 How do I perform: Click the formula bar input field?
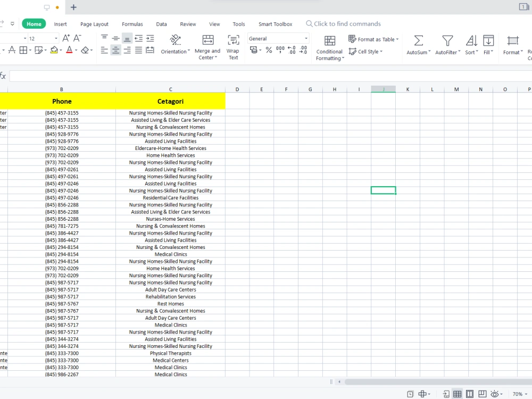pos(270,76)
